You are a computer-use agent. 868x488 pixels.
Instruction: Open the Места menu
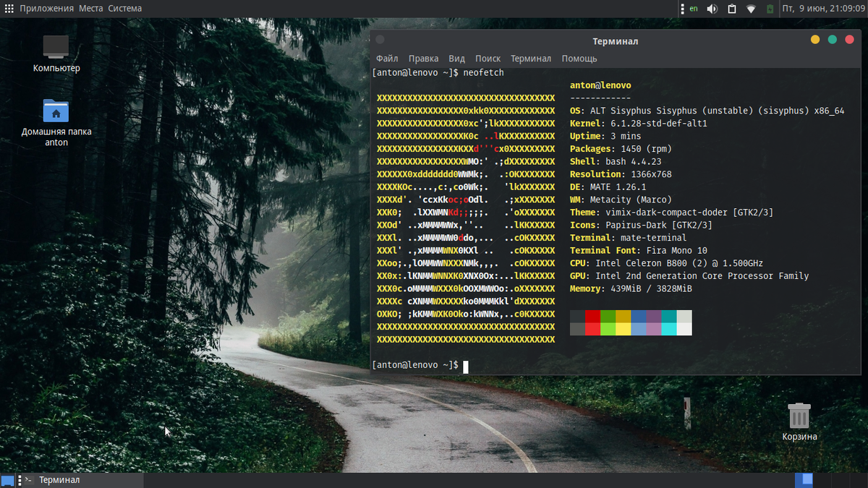coord(91,9)
